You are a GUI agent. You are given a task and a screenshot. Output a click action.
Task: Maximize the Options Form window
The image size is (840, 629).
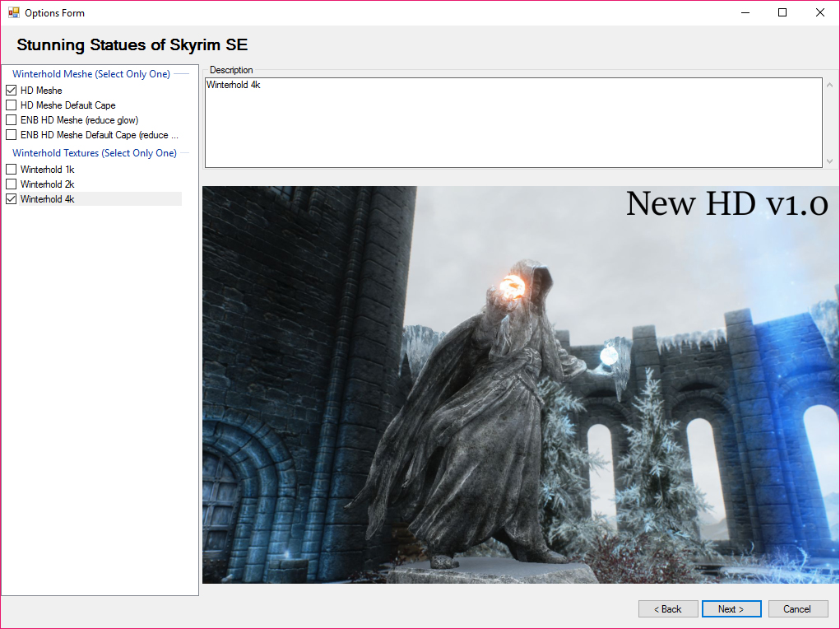(x=782, y=12)
